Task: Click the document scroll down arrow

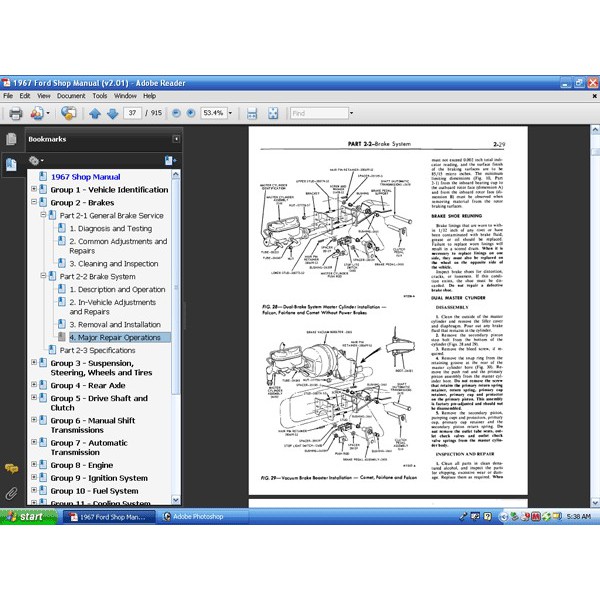Action: click(x=595, y=502)
